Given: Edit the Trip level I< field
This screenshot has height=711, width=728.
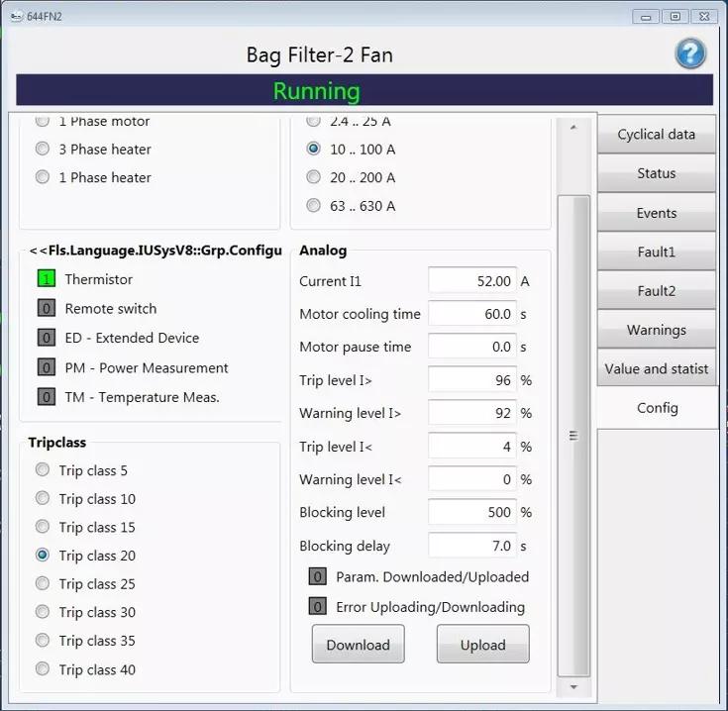Looking at the screenshot, I should 472,446.
